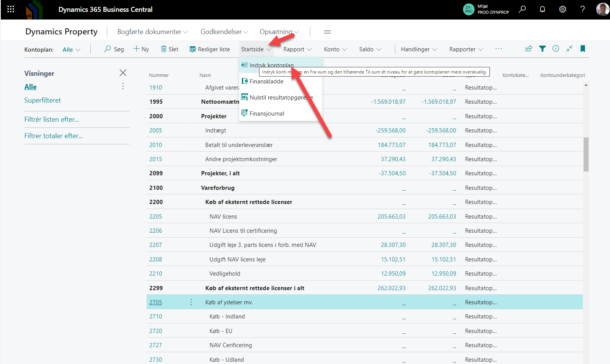
Task: Click the bookmark icon
Action: tap(583, 49)
